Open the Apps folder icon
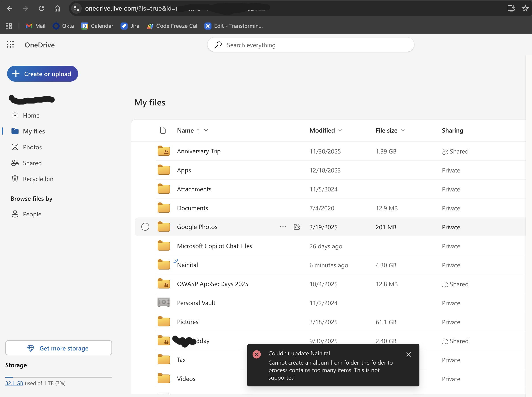Image resolution: width=532 pixels, height=397 pixels. (x=164, y=170)
